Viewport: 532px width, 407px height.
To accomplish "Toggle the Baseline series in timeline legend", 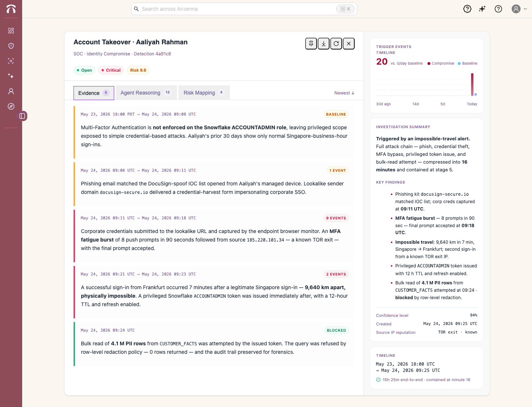I will [467, 64].
